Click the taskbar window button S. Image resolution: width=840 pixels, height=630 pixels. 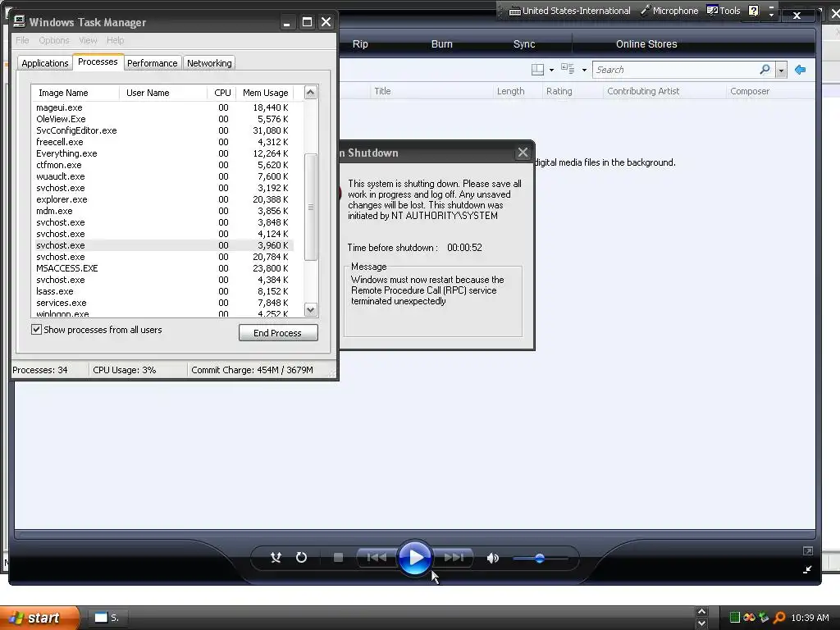tap(107, 618)
